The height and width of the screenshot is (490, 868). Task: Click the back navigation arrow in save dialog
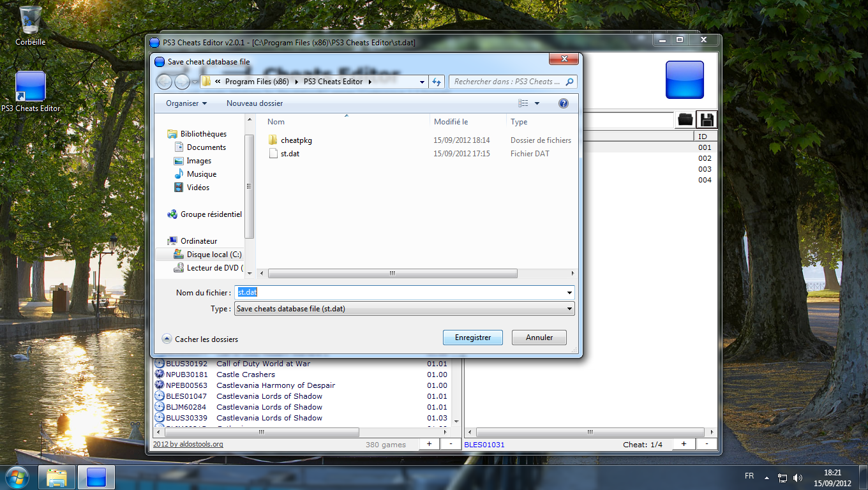click(164, 82)
